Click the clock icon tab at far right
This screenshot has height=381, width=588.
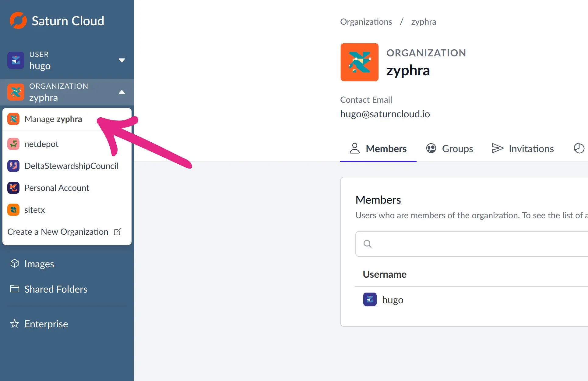pyautogui.click(x=579, y=148)
